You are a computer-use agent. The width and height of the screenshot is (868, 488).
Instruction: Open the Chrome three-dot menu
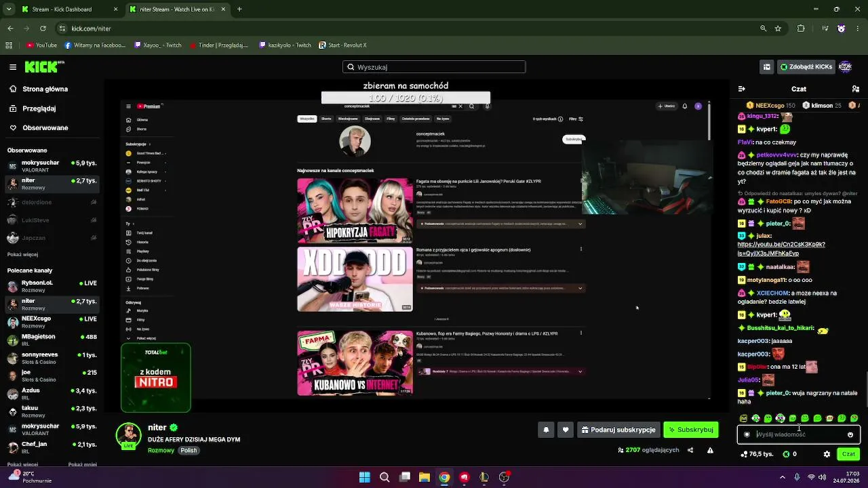click(x=858, y=28)
